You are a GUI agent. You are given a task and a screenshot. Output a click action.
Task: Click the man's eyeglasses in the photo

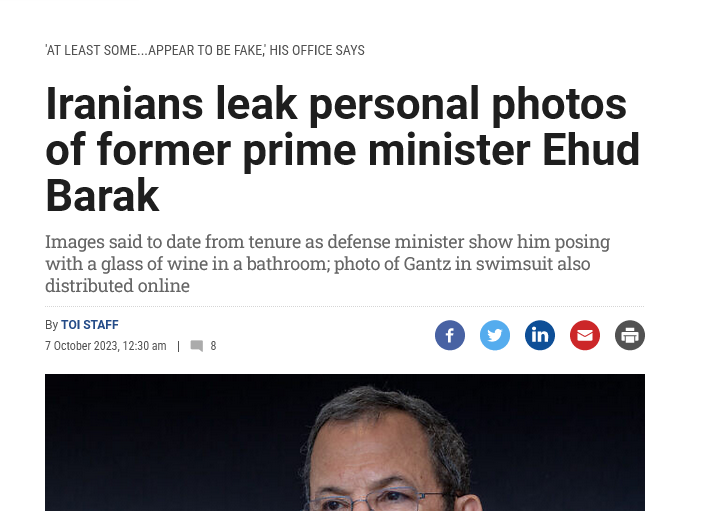(378, 499)
